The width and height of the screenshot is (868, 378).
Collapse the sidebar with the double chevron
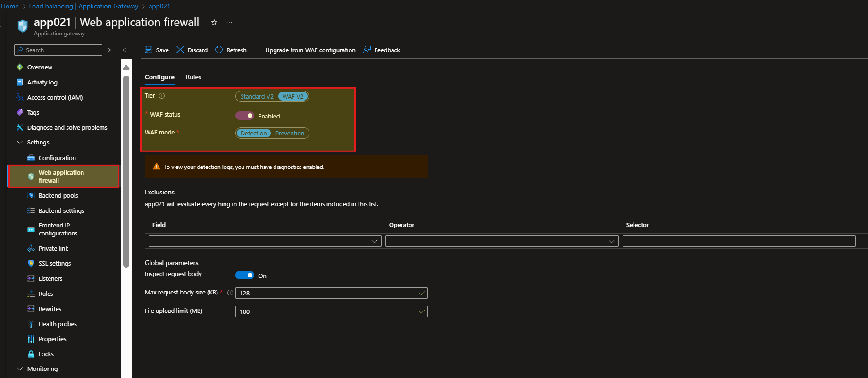pyautogui.click(x=124, y=50)
